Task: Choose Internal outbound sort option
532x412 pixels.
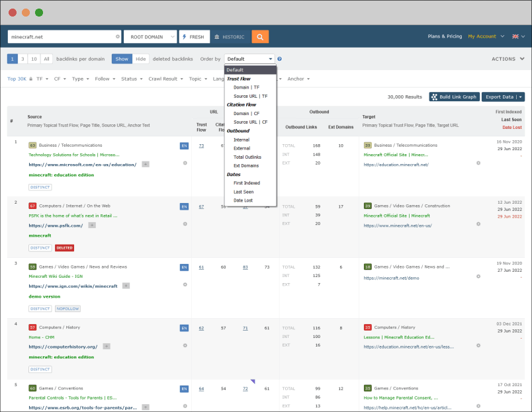Action: (242, 140)
